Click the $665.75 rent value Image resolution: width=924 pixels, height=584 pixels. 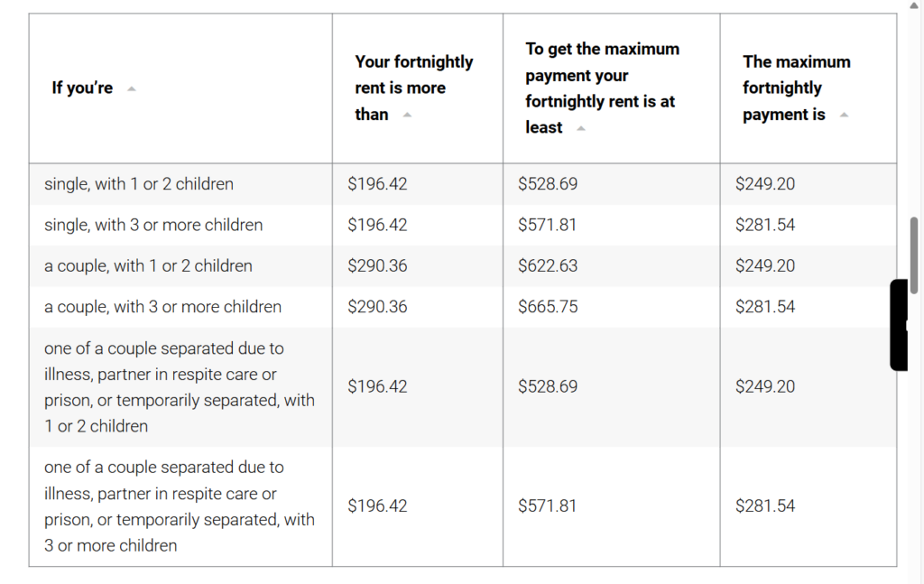(x=548, y=307)
